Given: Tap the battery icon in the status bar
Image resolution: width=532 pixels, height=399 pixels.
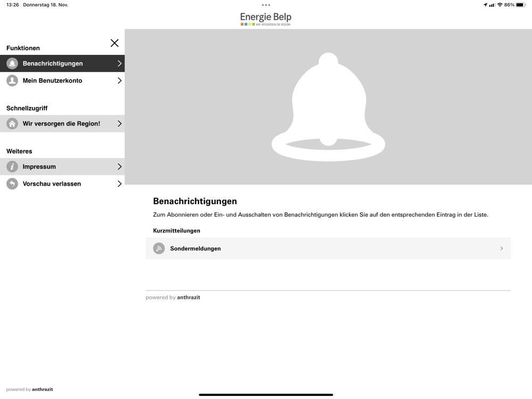Looking at the screenshot, I should [521, 5].
